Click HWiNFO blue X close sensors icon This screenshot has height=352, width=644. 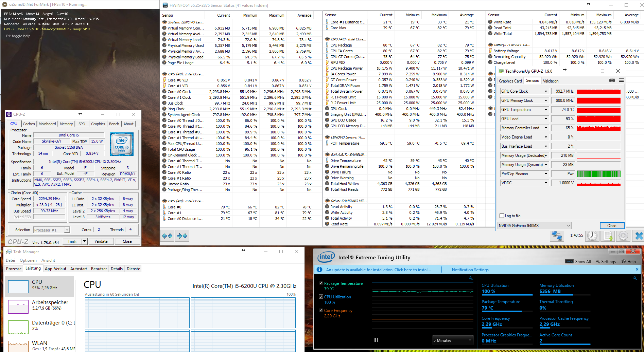coord(639,236)
